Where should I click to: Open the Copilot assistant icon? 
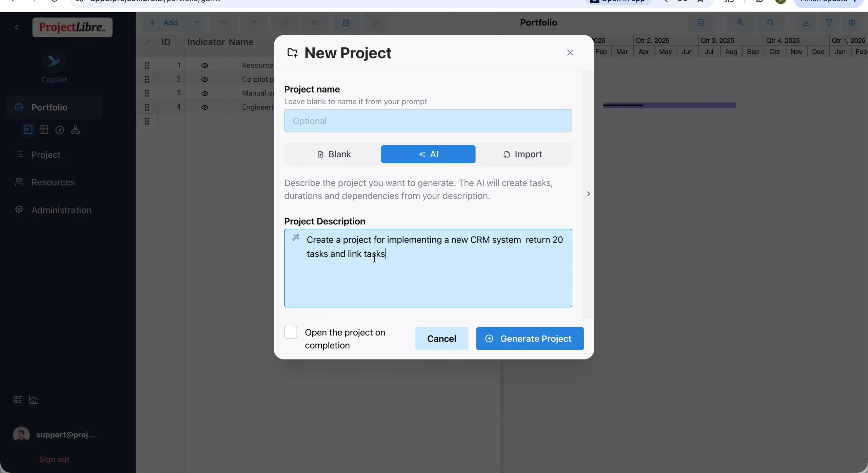click(54, 62)
